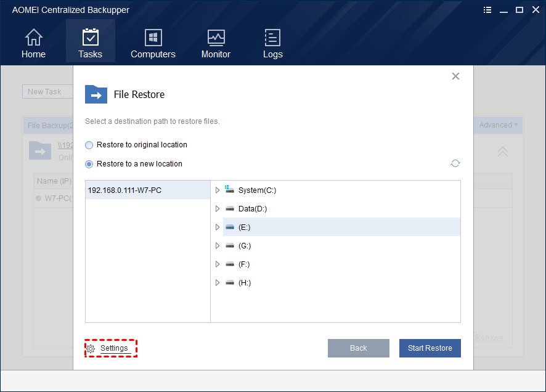This screenshot has width=546, height=392.
Task: Click the File Backup tab behind dialog
Action: tap(49, 125)
